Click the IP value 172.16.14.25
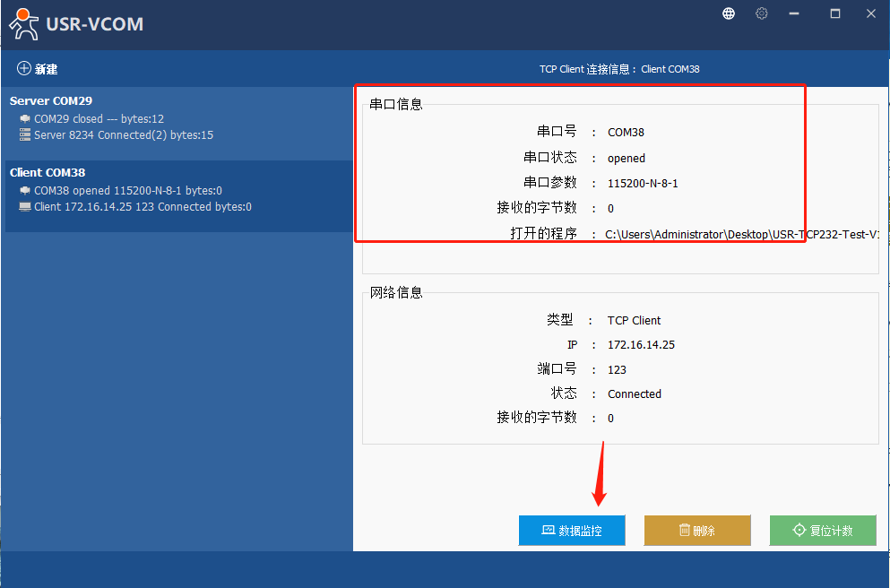 641,345
